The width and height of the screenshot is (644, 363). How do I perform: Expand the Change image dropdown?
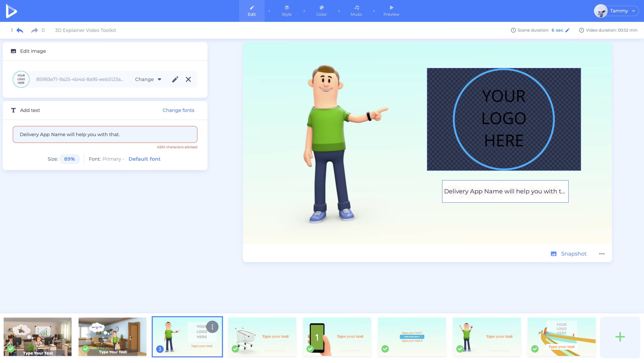(x=148, y=79)
